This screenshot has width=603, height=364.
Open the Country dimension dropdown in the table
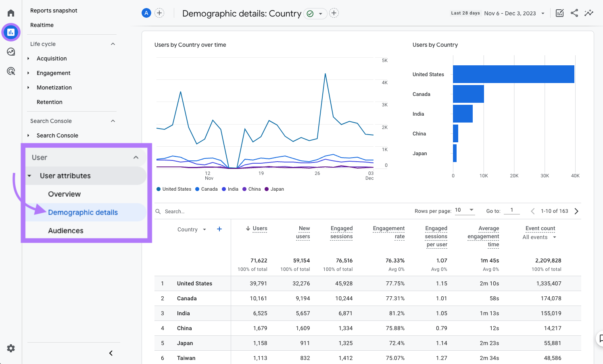(192, 229)
